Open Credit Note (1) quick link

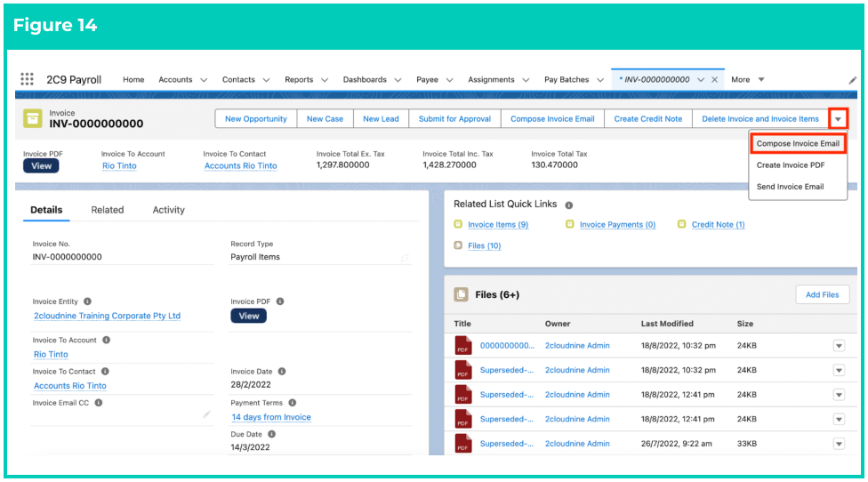pyautogui.click(x=718, y=225)
